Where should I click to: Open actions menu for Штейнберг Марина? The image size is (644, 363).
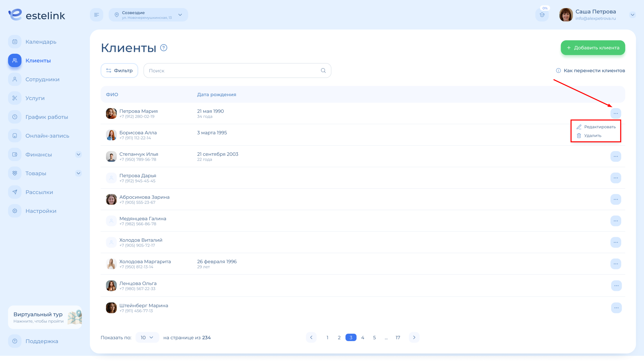tap(616, 308)
